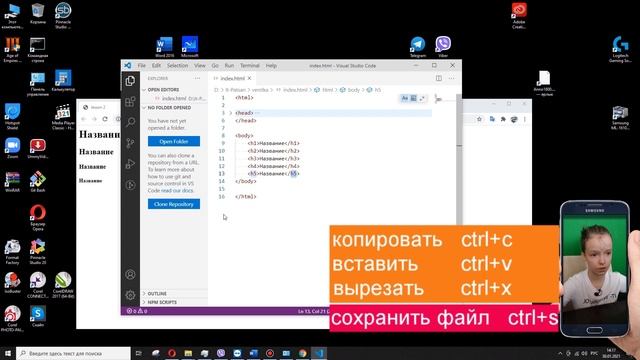
Task: Open the Manage gear icon in VS Code
Action: 130,295
